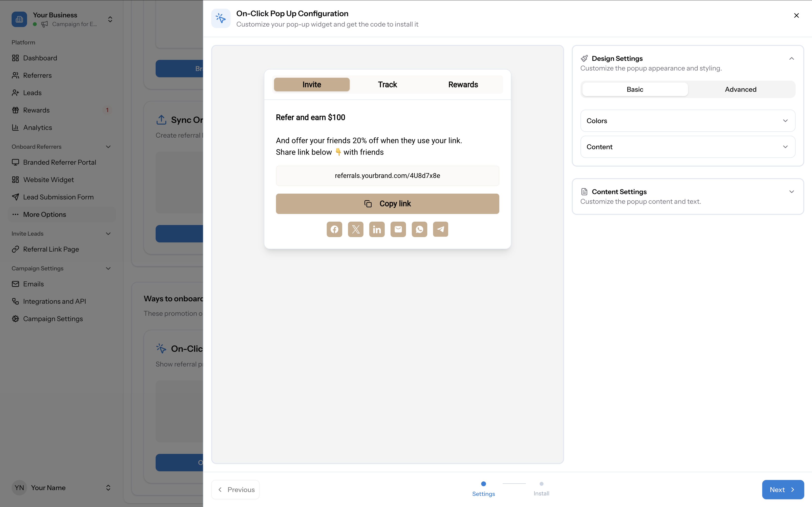
Task: Expand the Colors section
Action: click(688, 121)
